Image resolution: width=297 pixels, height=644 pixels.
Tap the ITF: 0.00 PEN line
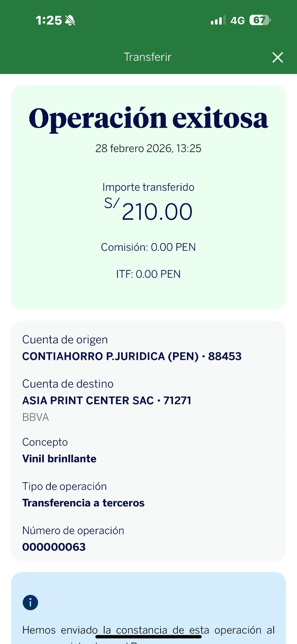coord(148,274)
